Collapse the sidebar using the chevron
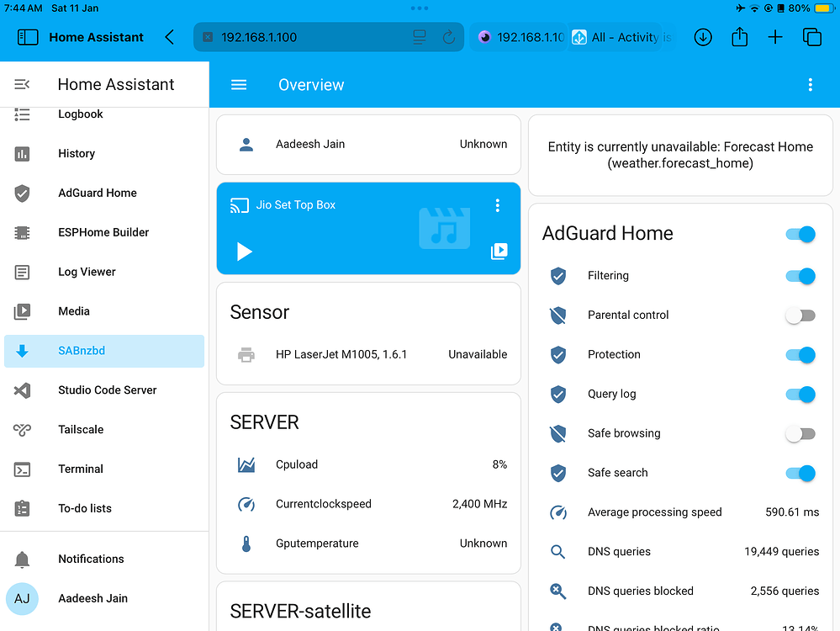The image size is (840, 631). (168, 37)
